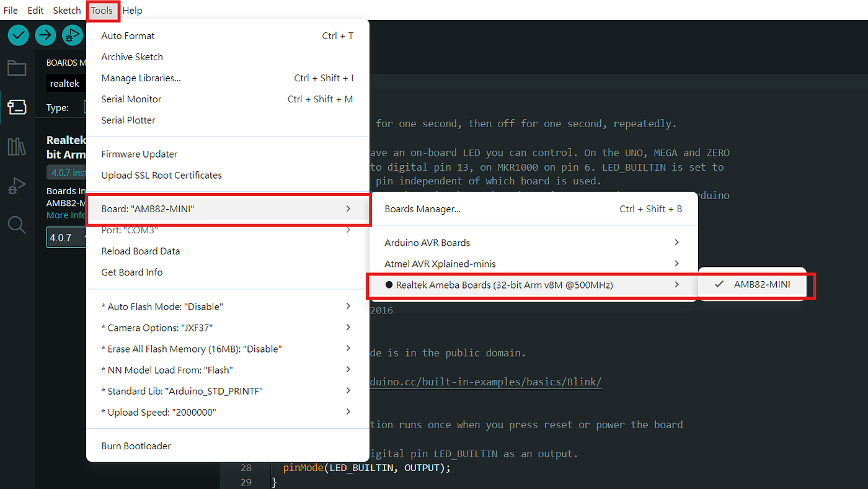Open the 4.0.7 version dropdown
Screen dimensions: 868x489
point(66,238)
